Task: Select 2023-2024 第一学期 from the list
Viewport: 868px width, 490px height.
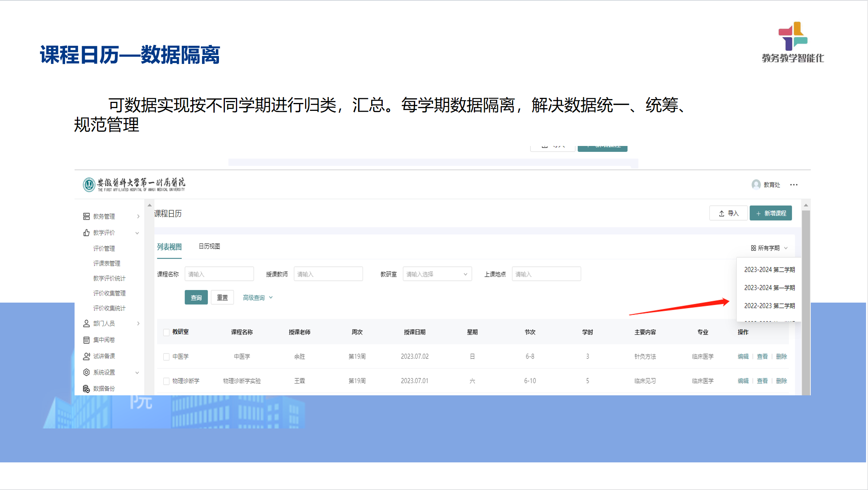Action: point(769,288)
